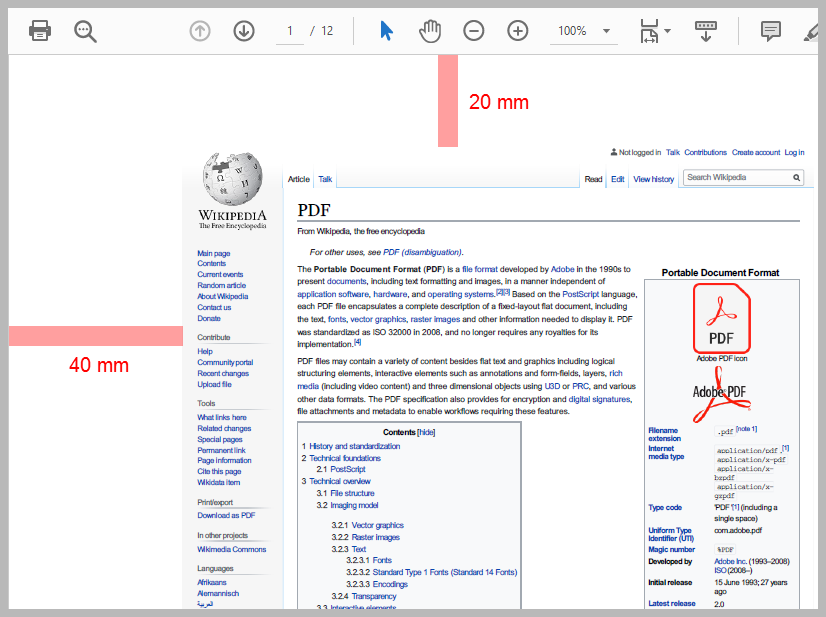Click Download as PDF link
The image size is (826, 617).
tap(226, 515)
